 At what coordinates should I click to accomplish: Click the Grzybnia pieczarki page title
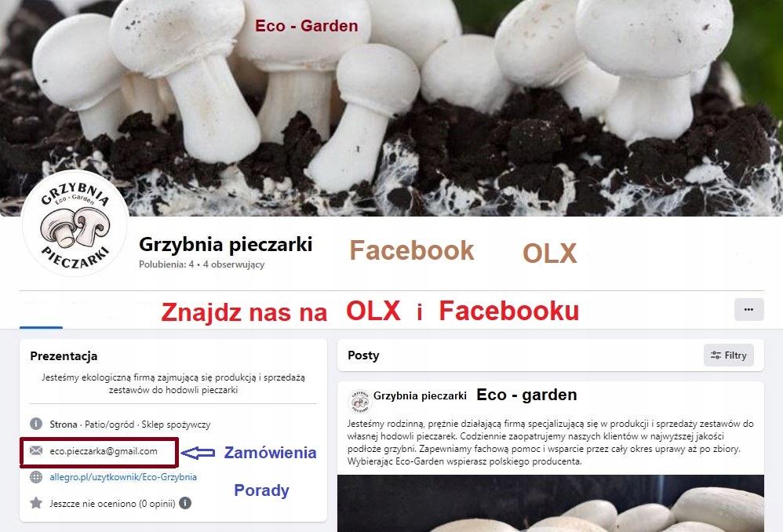[x=226, y=244]
